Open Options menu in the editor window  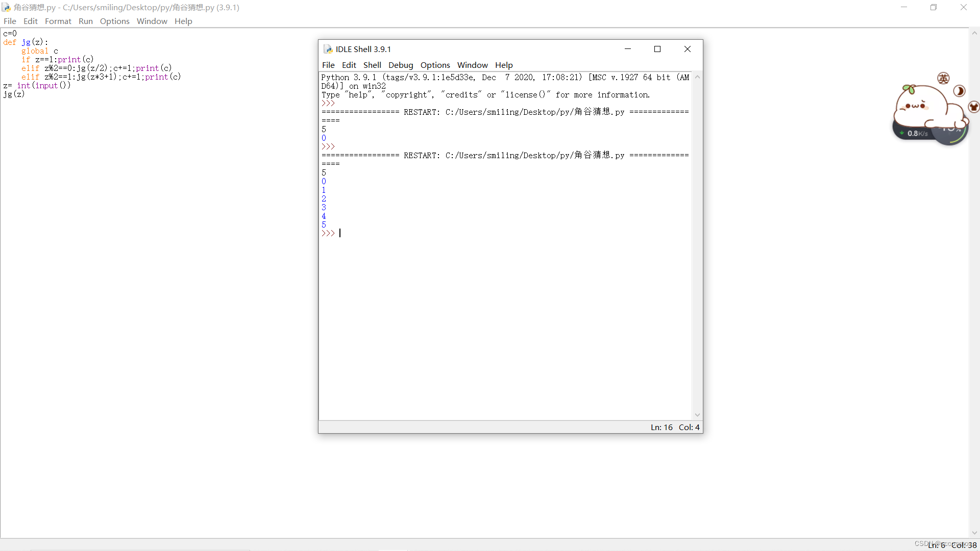[x=115, y=21]
